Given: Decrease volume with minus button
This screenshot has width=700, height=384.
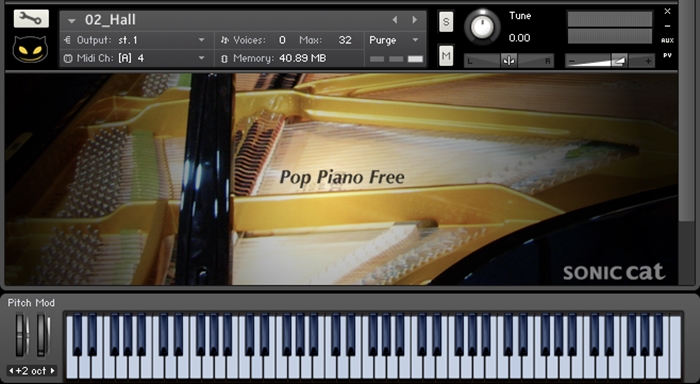Looking at the screenshot, I should [572, 61].
